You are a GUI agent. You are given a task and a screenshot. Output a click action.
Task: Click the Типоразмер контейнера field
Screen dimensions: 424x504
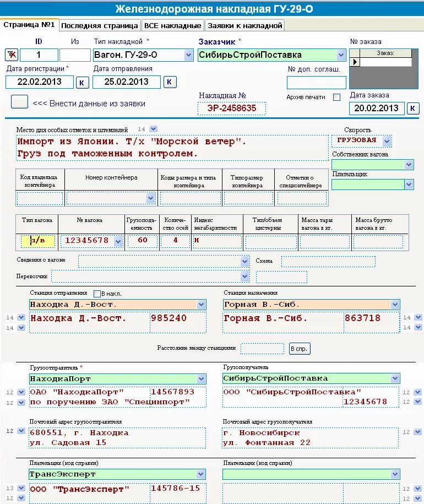249,198
